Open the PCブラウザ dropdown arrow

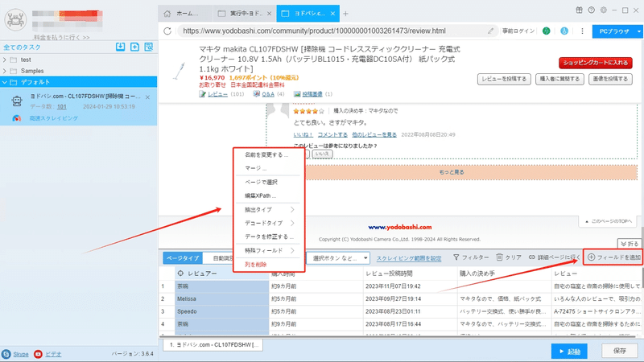[x=638, y=31]
